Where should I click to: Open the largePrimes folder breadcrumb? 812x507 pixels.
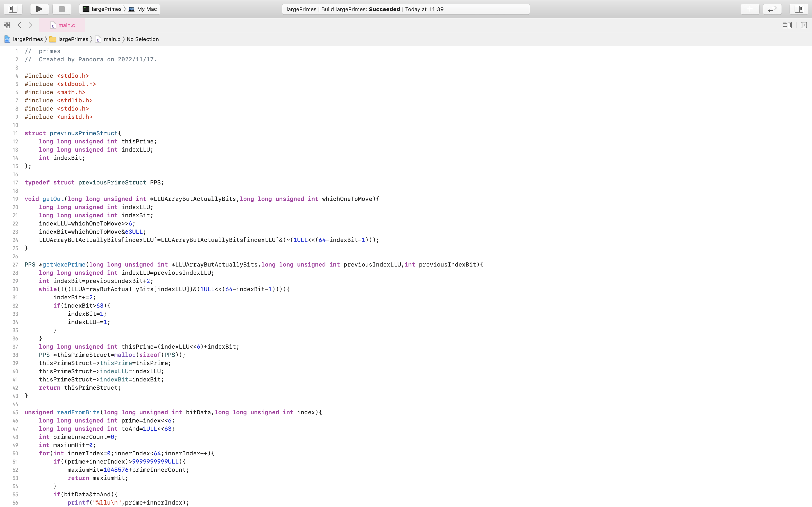tap(69, 39)
